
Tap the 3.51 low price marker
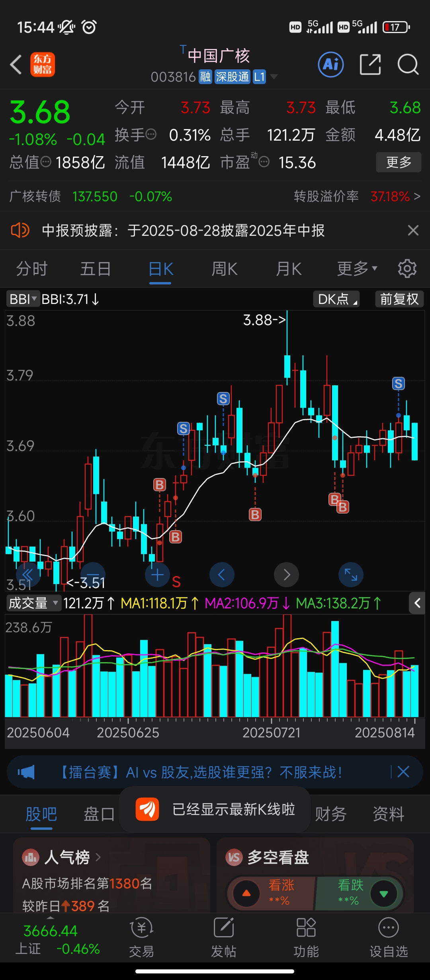86,583
